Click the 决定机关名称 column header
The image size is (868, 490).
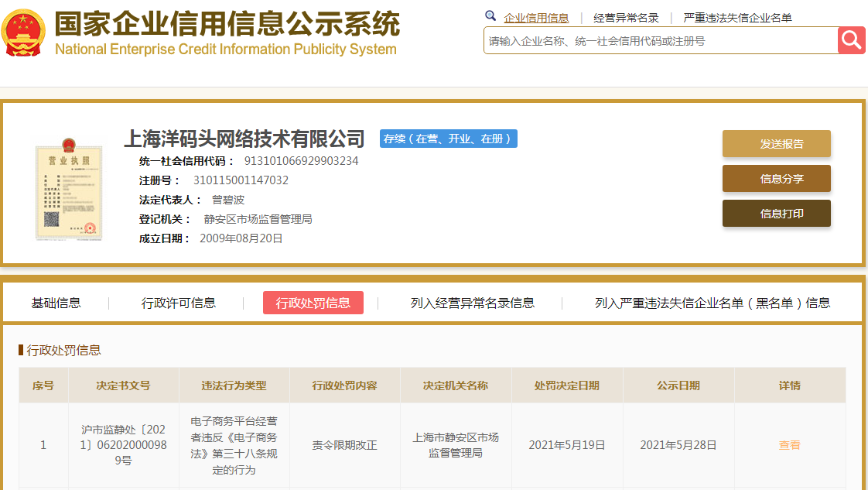click(456, 385)
